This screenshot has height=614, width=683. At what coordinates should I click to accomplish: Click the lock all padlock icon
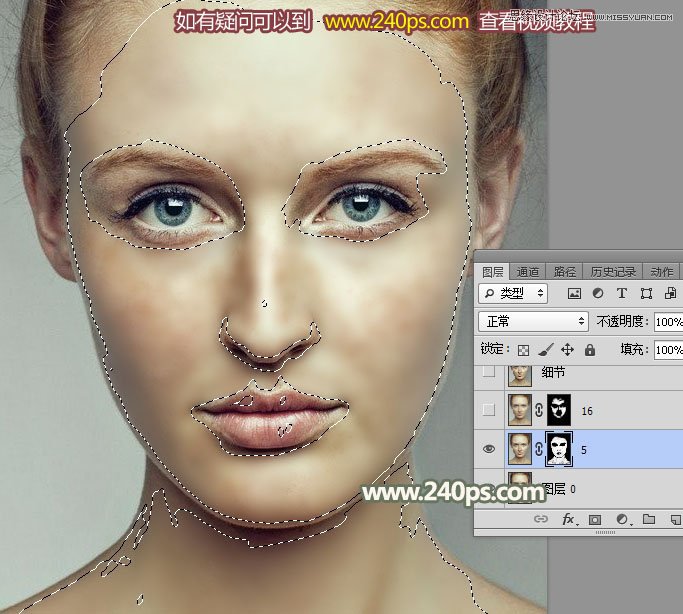589,350
